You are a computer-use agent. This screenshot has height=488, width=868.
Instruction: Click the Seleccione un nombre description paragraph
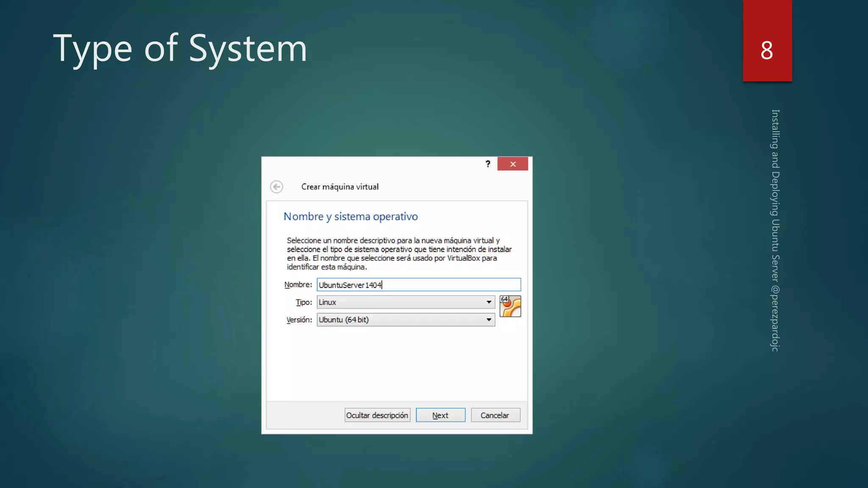point(398,253)
